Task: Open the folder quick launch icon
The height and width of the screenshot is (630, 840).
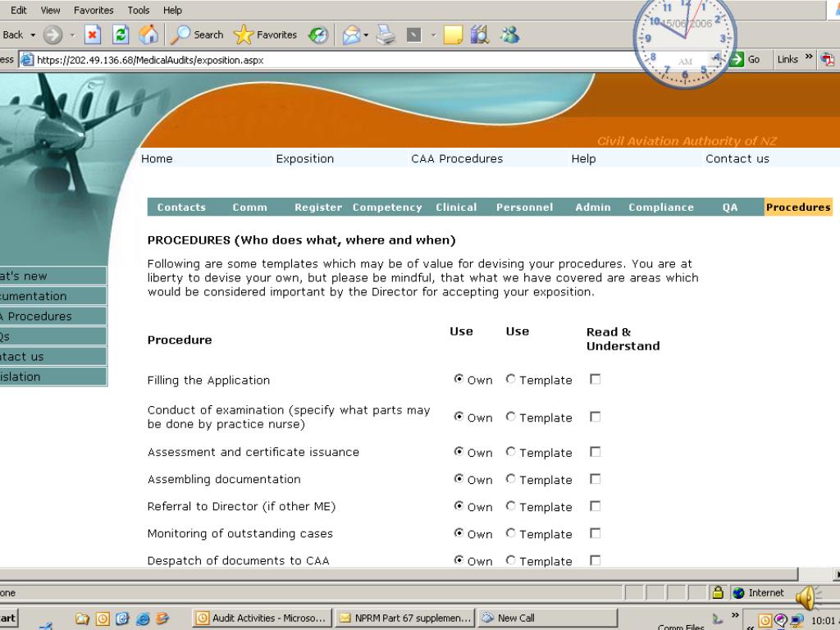Action: click(82, 619)
